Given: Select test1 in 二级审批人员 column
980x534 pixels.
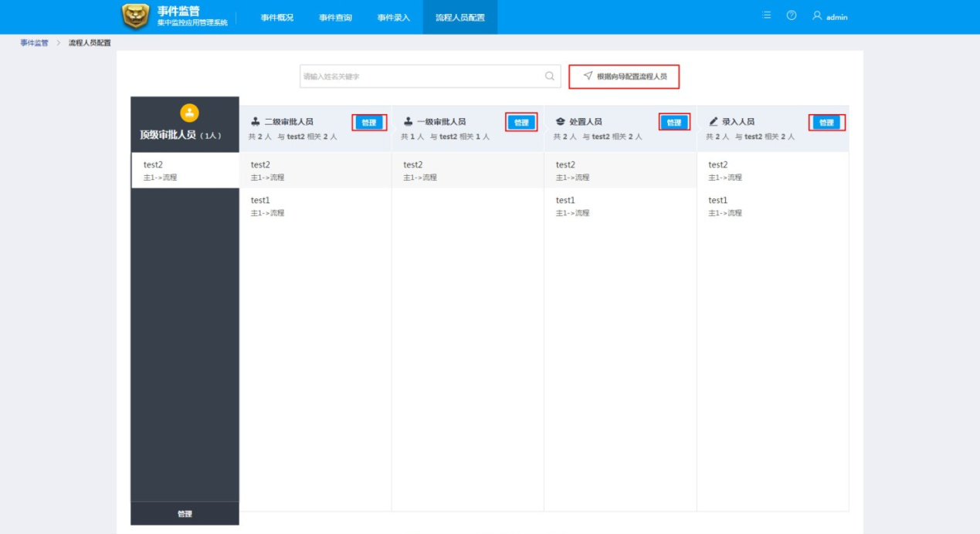Looking at the screenshot, I should [x=315, y=206].
